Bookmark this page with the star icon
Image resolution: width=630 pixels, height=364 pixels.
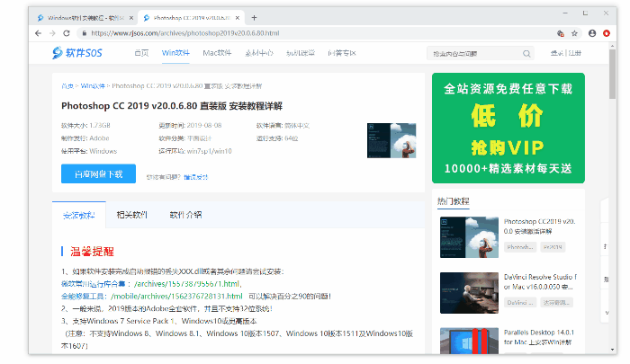pos(574,33)
